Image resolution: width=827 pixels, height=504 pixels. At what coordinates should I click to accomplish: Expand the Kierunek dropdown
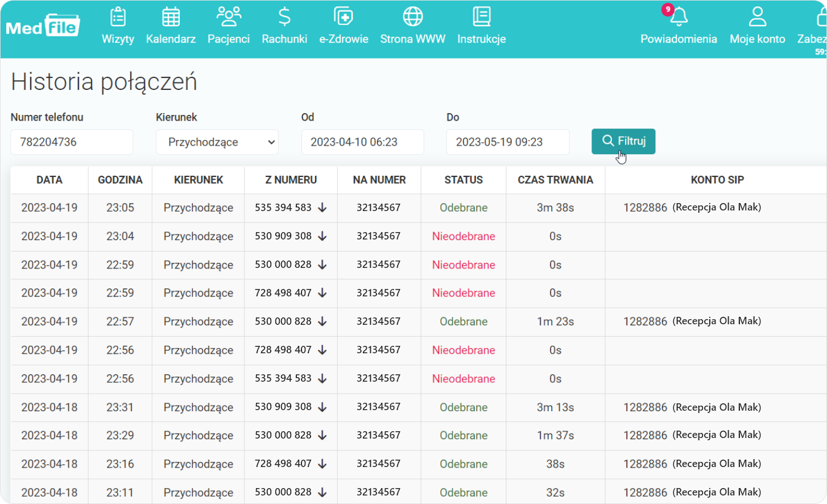pos(217,142)
